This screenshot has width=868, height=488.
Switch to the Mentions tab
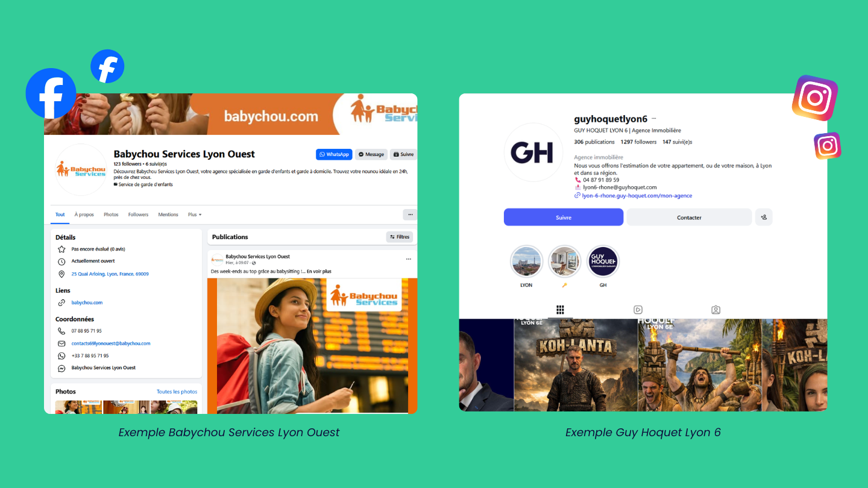[x=168, y=214]
